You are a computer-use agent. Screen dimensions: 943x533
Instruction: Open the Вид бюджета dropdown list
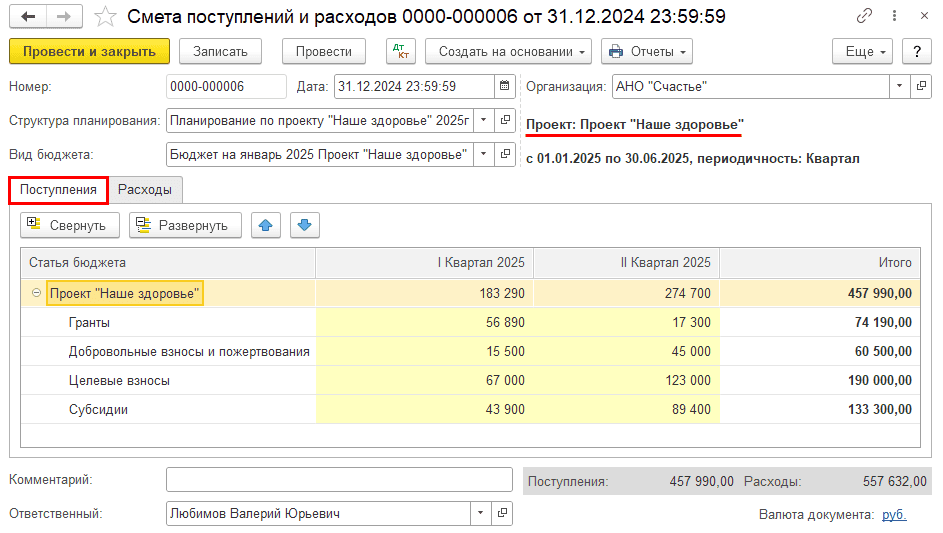(x=483, y=154)
